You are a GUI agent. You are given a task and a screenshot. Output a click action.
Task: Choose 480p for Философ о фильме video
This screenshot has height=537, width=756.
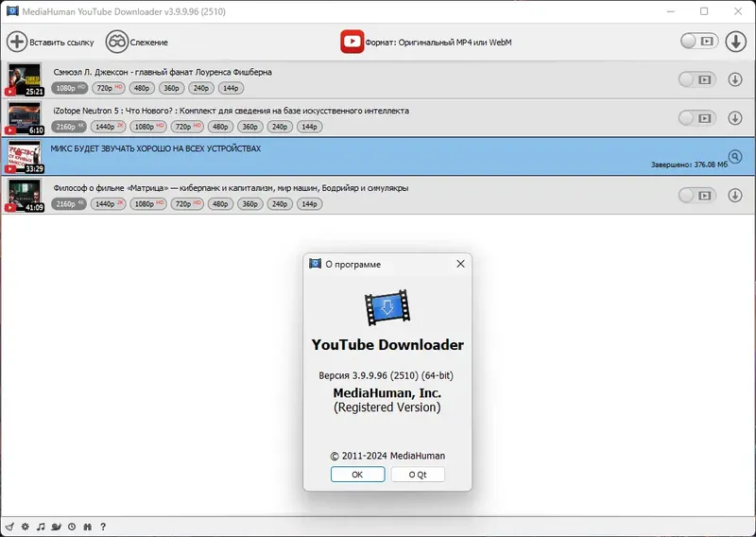(220, 203)
